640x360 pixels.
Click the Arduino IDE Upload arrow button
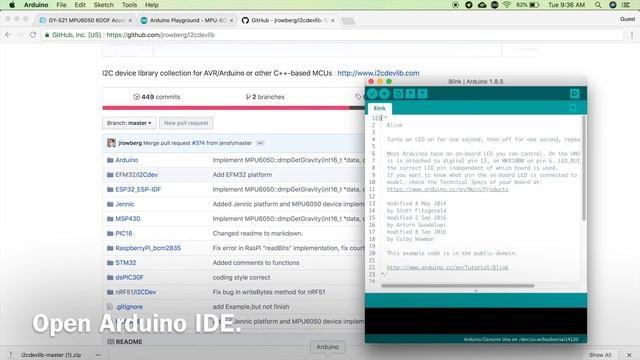384,94
